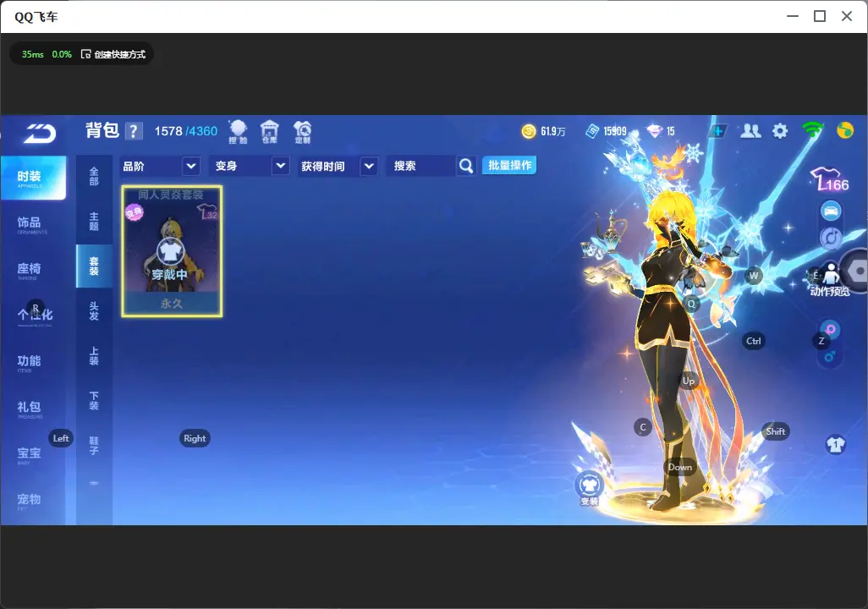
Task: Click the magnifier search icon
Action: [466, 166]
